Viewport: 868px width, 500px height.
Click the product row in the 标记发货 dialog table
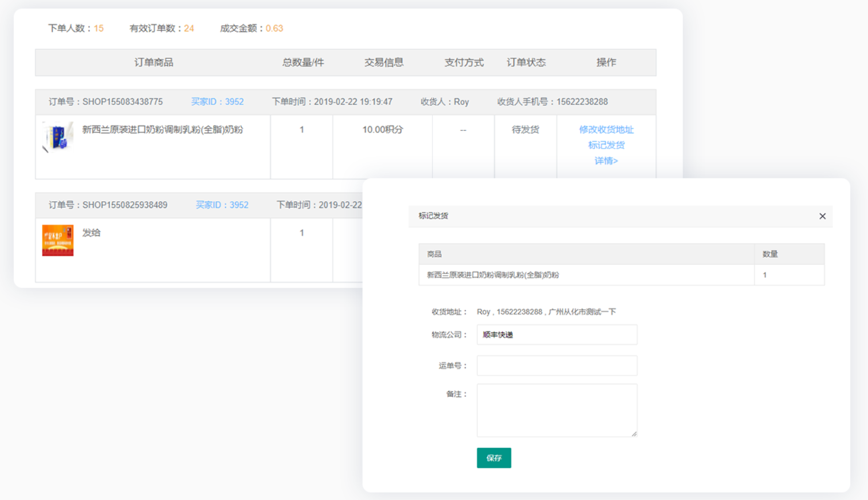coord(586,275)
